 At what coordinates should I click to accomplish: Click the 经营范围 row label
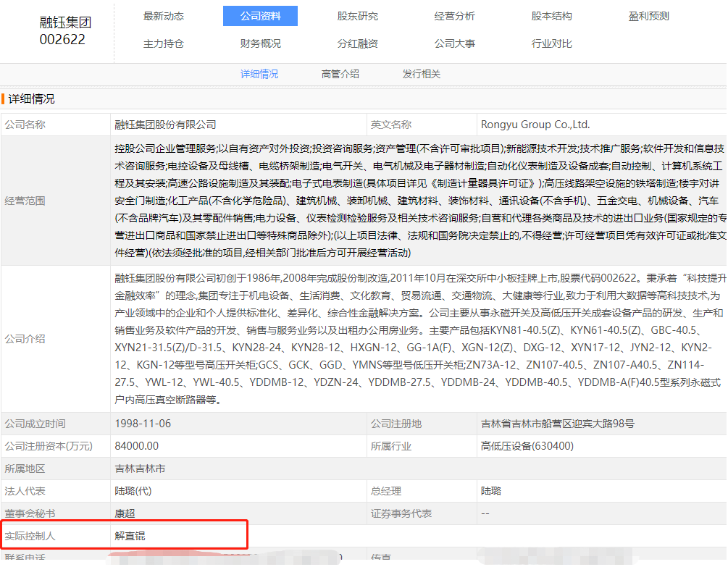25,201
